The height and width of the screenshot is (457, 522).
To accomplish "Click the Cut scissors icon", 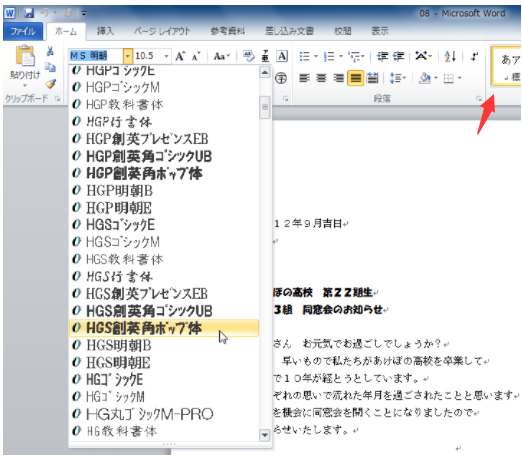I will (50, 51).
